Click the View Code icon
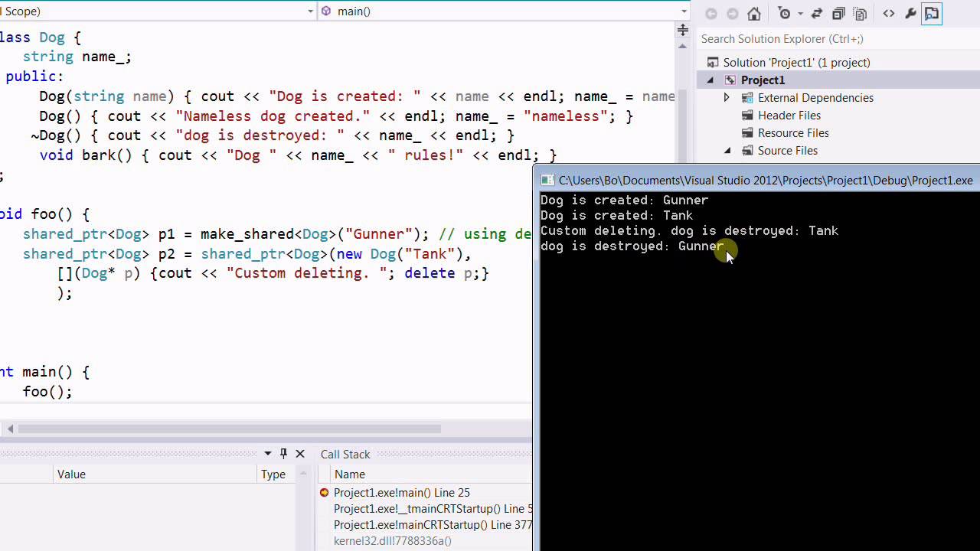This screenshot has height=551, width=980. 888,14
